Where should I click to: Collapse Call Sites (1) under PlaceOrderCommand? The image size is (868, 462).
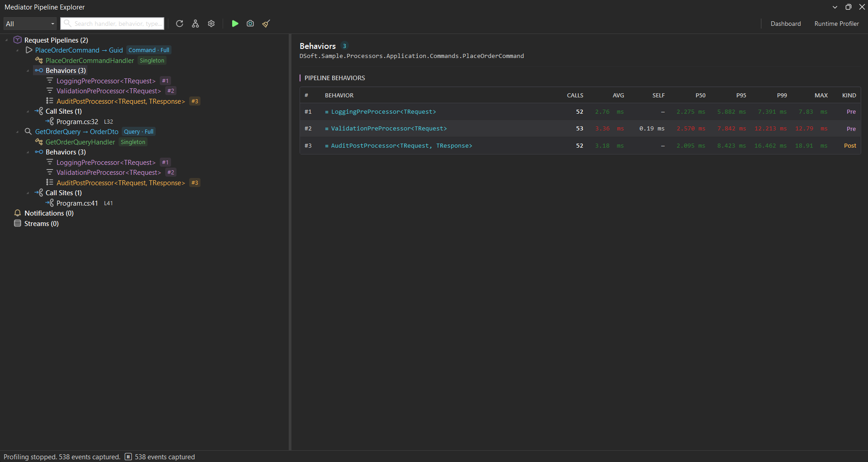coord(28,111)
